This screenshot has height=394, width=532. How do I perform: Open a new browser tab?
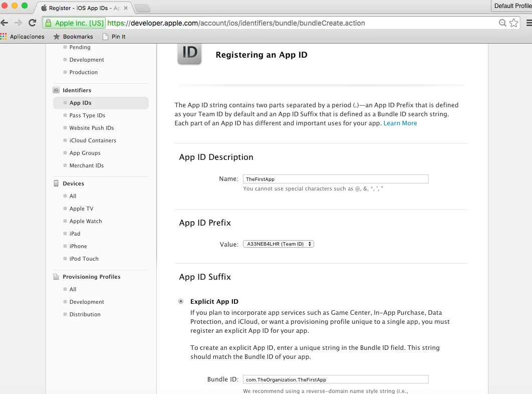pos(142,8)
